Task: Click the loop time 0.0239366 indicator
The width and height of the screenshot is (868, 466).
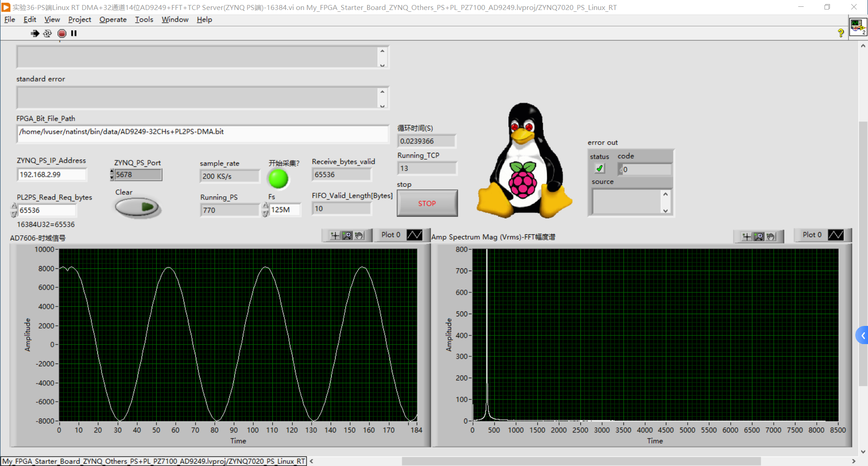Action: pyautogui.click(x=426, y=141)
